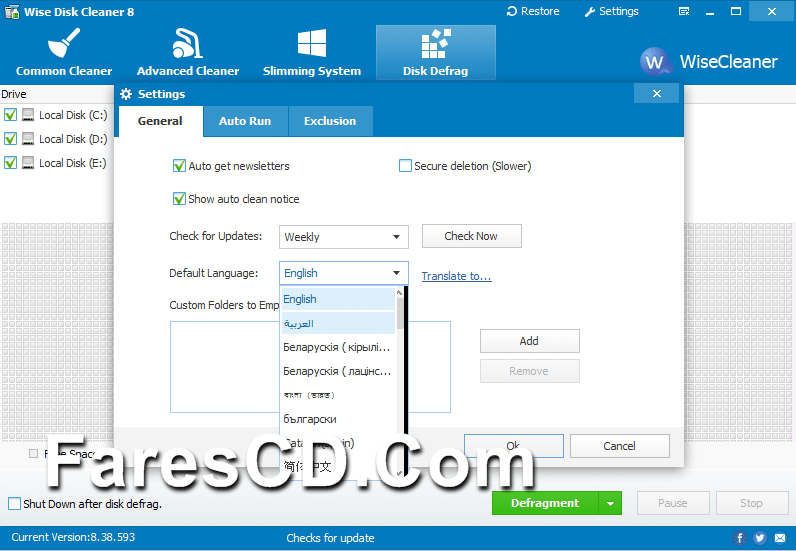Open the Slimming System tab label
796x551 pixels.
(x=312, y=71)
